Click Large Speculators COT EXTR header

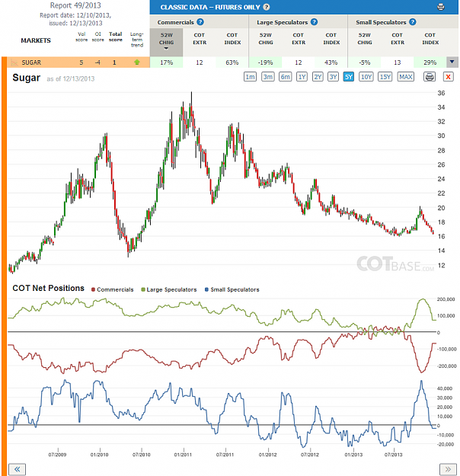pos(299,39)
